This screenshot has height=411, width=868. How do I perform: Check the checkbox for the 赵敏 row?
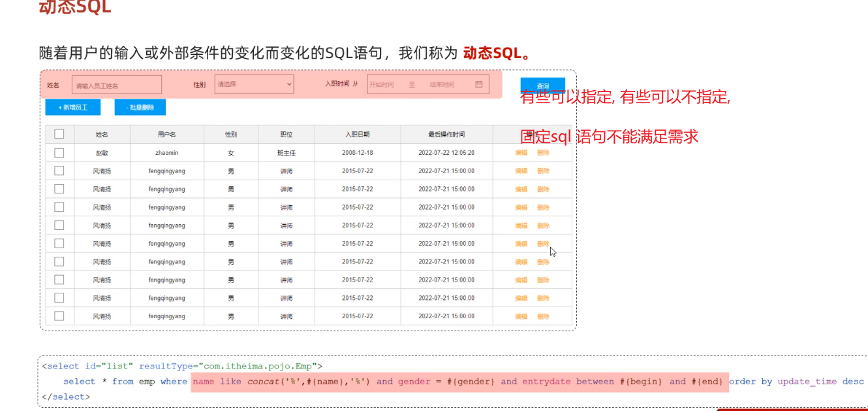coord(59,153)
